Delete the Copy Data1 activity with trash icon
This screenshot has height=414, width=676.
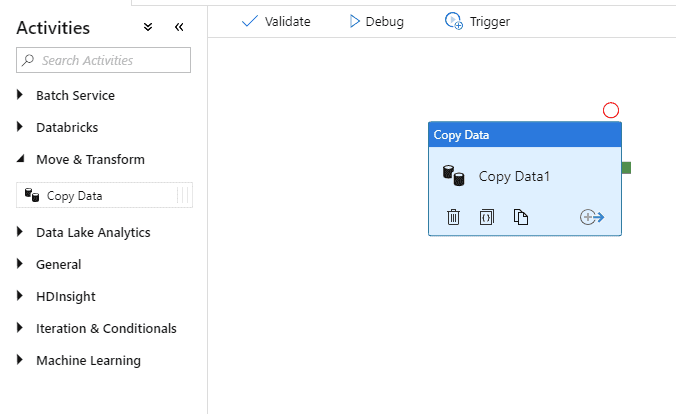[x=453, y=217]
